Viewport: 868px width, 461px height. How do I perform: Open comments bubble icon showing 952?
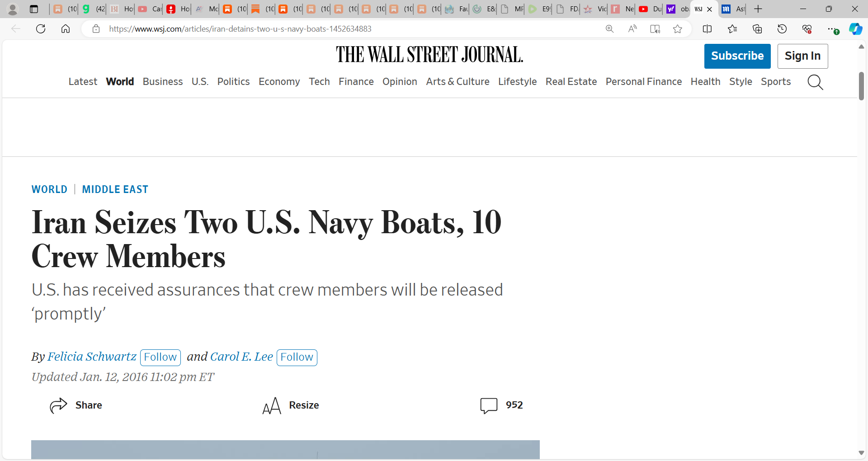(489, 405)
